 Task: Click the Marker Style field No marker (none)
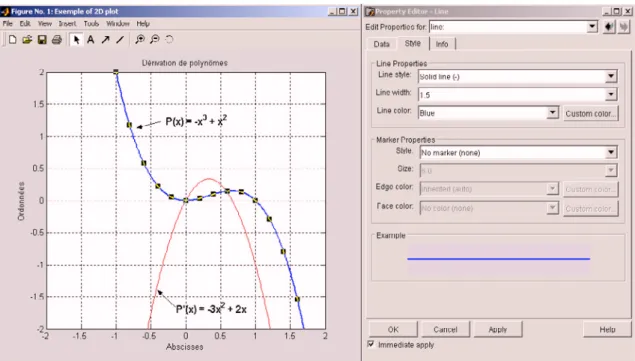[x=512, y=152]
